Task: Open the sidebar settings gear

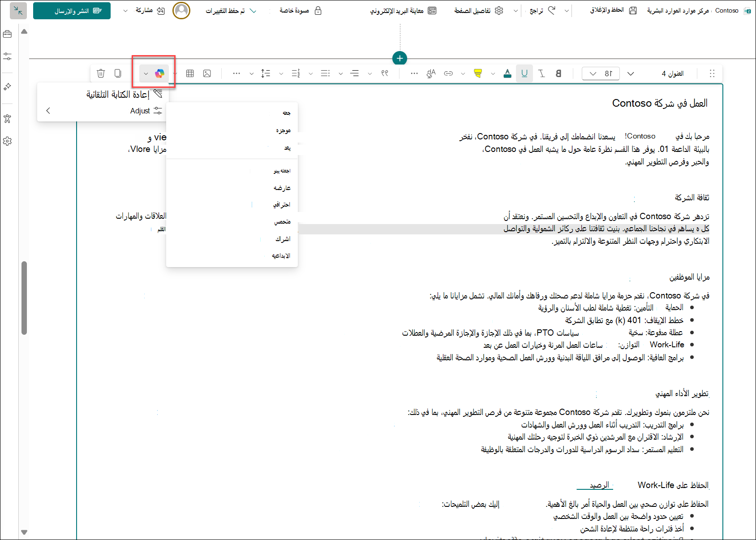Action: (7, 141)
